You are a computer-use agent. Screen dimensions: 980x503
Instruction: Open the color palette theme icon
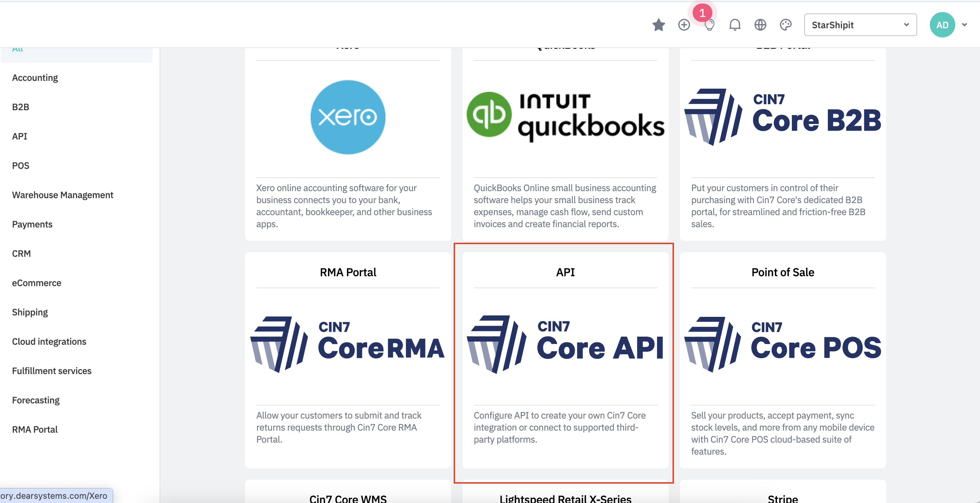785,25
